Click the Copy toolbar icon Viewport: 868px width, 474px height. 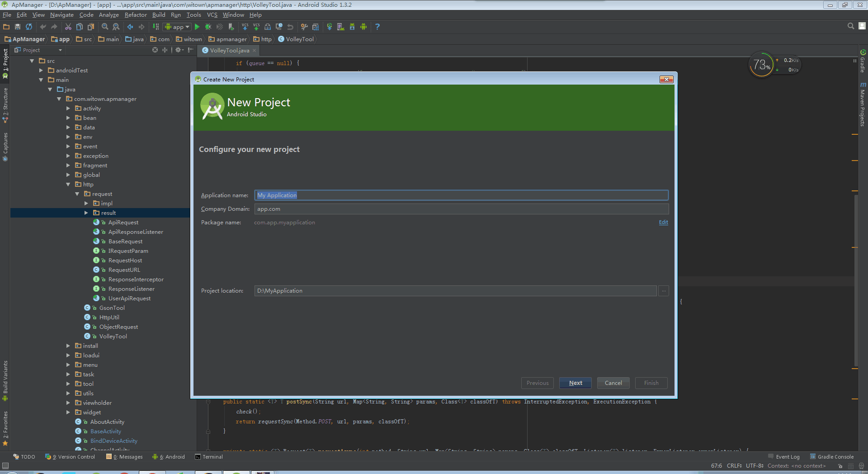coord(80,27)
